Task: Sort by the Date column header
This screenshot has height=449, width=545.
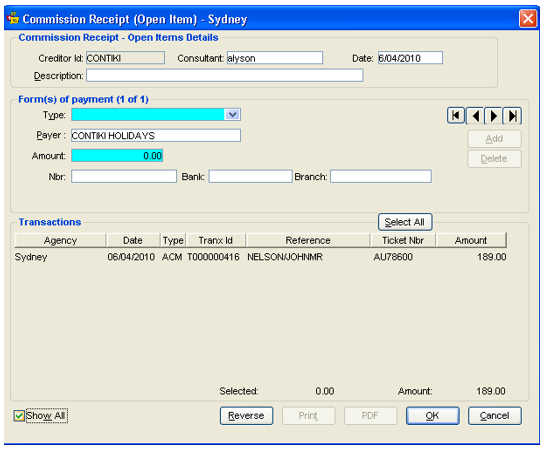Action: click(133, 240)
